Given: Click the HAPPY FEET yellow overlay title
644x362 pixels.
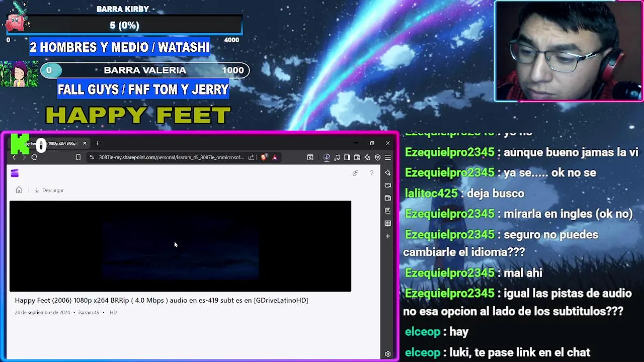Looking at the screenshot, I should tap(138, 115).
